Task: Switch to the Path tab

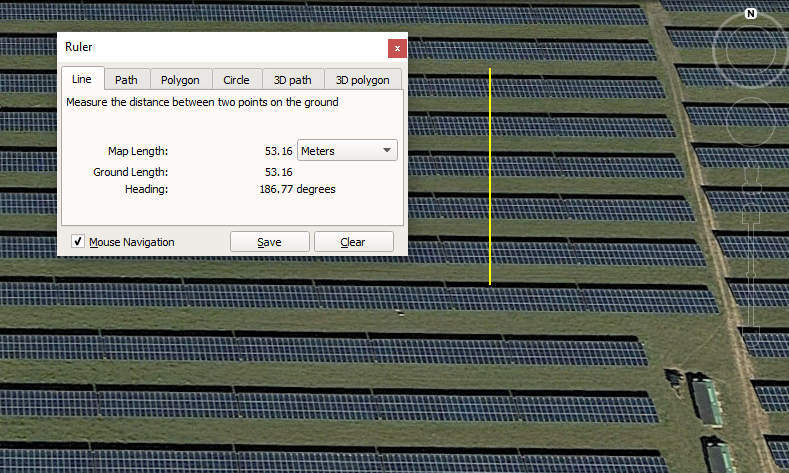Action: point(126,80)
